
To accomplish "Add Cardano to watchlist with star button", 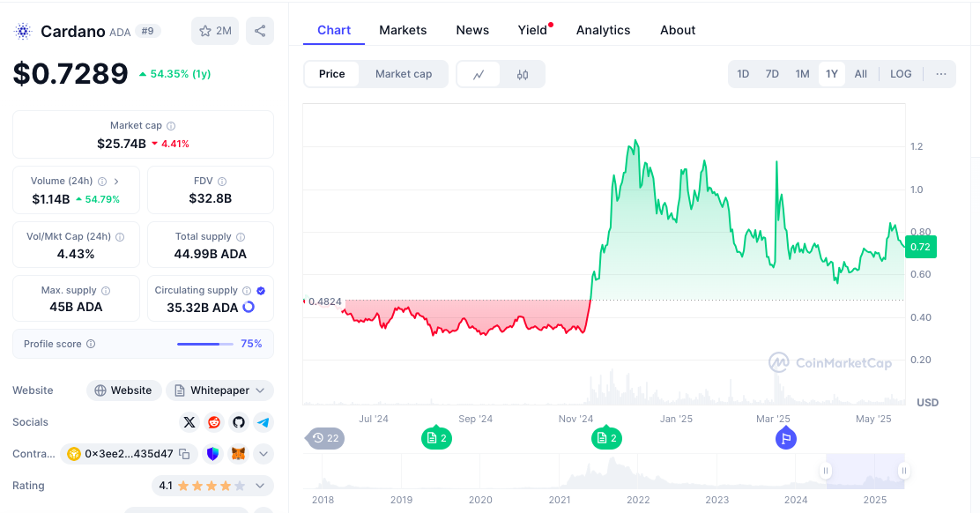I will point(215,31).
